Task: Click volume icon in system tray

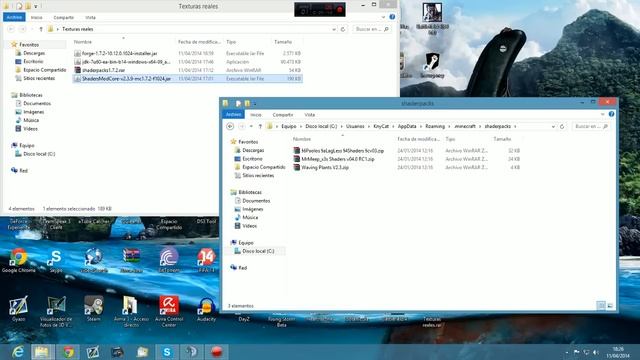Action: (596, 352)
